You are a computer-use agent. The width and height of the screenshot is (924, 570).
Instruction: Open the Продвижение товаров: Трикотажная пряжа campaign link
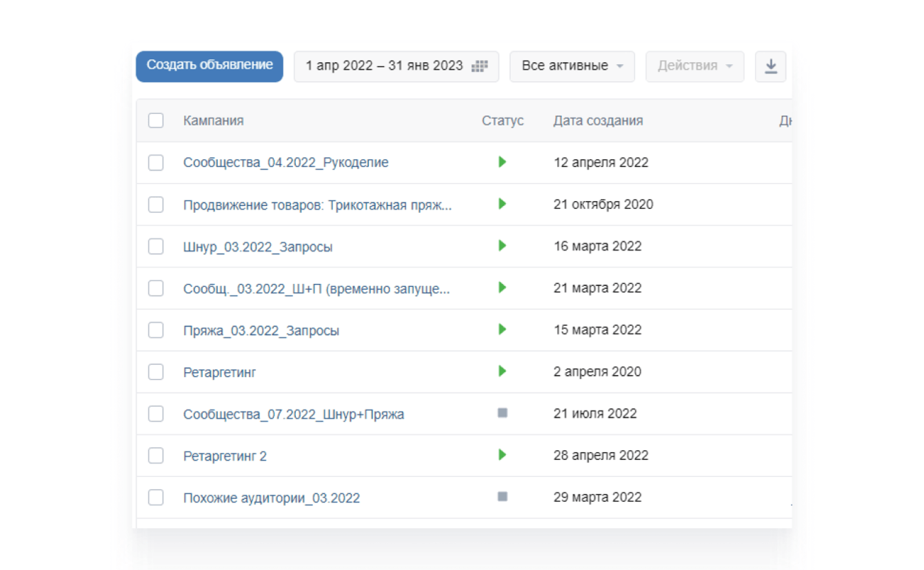[x=317, y=205]
